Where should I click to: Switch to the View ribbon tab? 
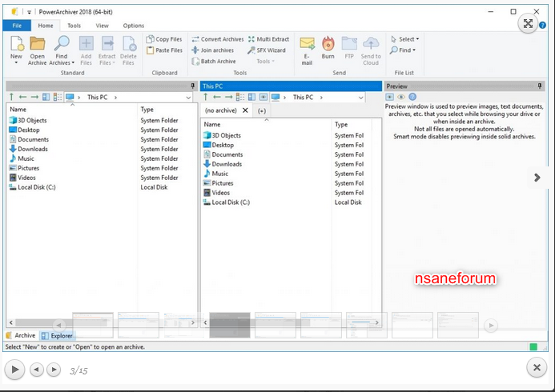[x=103, y=26]
